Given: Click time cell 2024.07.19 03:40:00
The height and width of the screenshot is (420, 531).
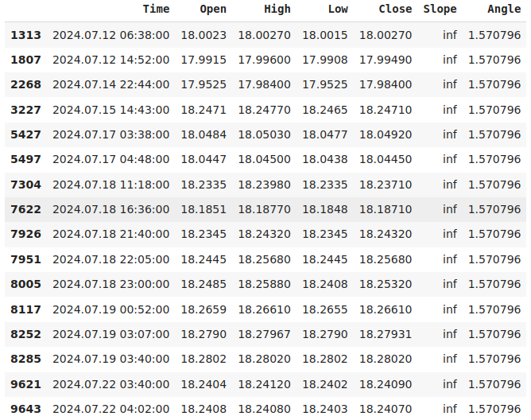Looking at the screenshot, I should point(110,359).
